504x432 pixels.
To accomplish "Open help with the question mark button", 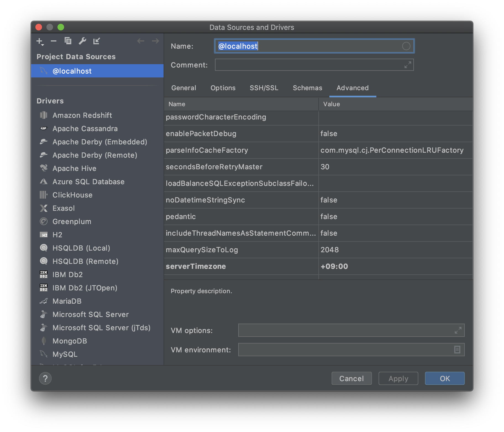I will 45,378.
